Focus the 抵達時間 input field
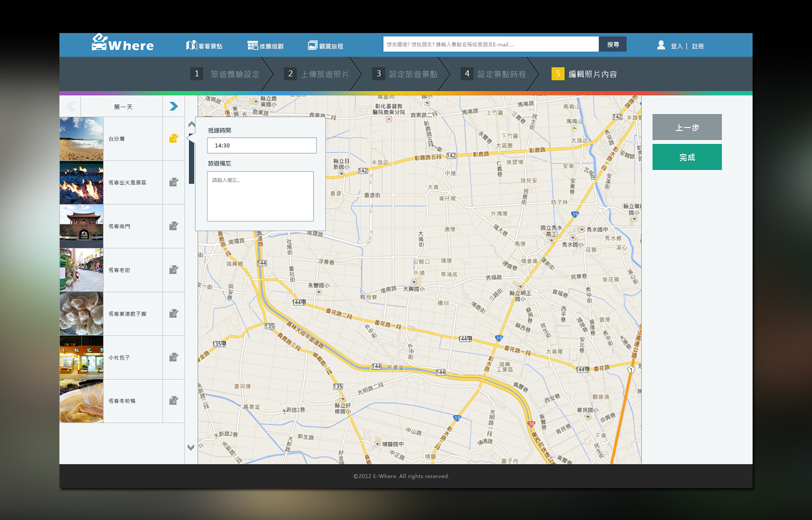 point(261,145)
